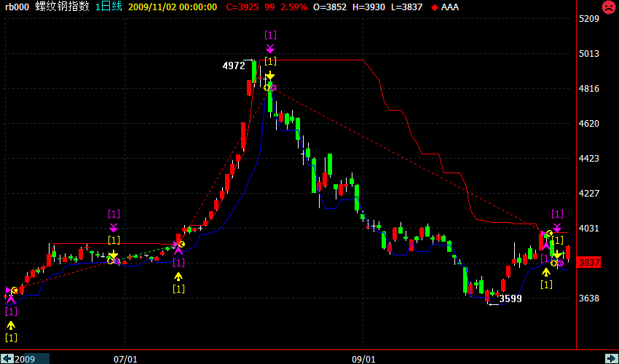Viewport: 619px width, 364px height.
Task: Click the 4972 high price label
Action: [x=234, y=66]
